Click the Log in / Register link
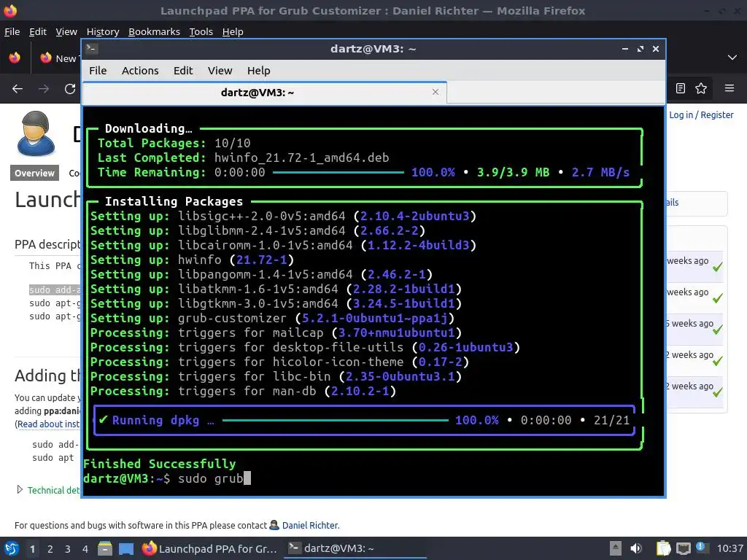The height and width of the screenshot is (560, 747). [x=701, y=114]
